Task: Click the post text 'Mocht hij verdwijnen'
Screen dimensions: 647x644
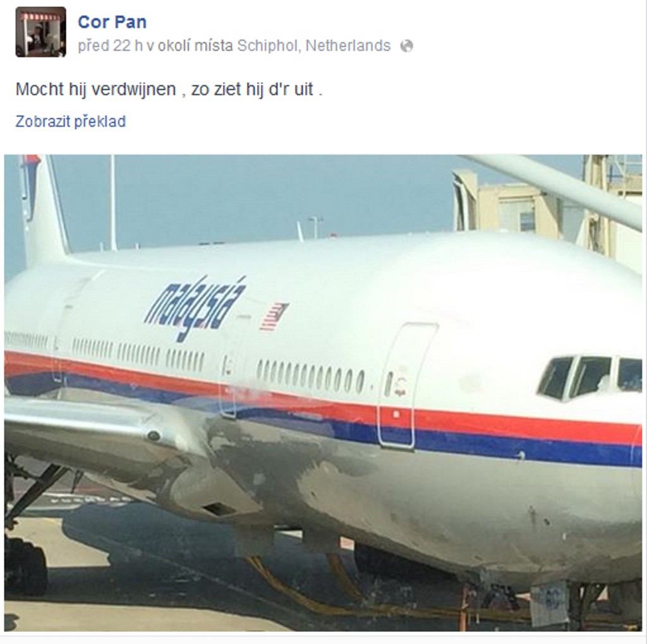Action: coord(96,89)
